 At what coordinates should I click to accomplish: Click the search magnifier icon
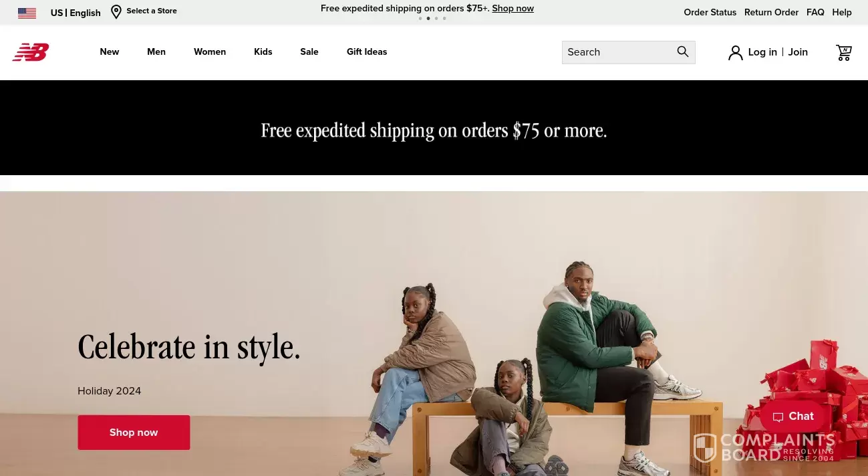[682, 52]
